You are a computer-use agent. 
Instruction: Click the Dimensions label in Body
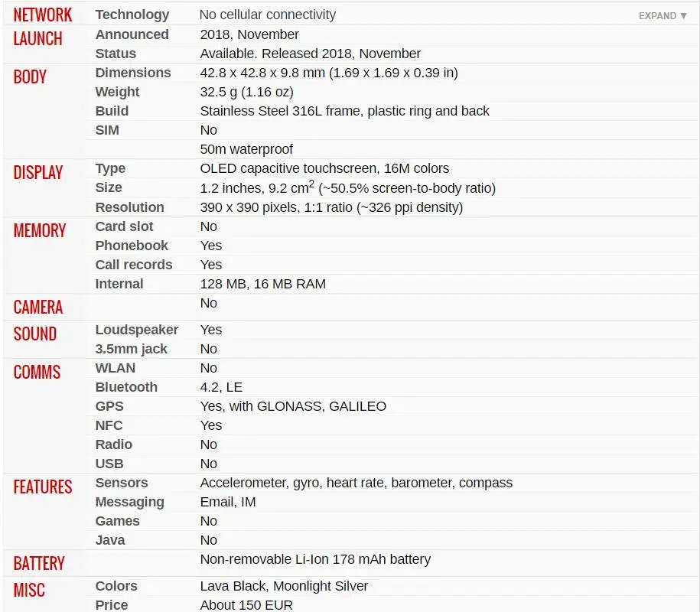[x=133, y=73]
